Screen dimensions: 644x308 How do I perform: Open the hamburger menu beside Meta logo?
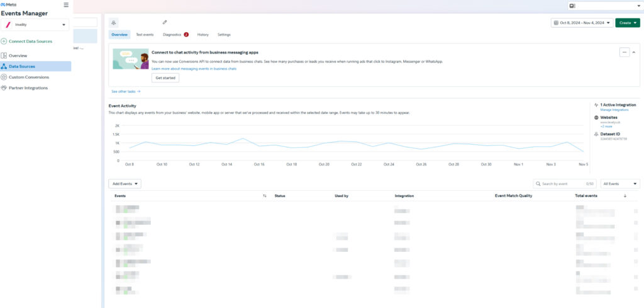coord(66,5)
